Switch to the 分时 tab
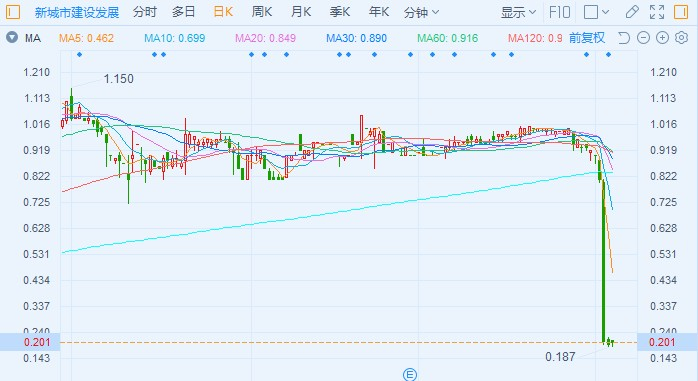This screenshot has width=698, height=381. (x=145, y=12)
